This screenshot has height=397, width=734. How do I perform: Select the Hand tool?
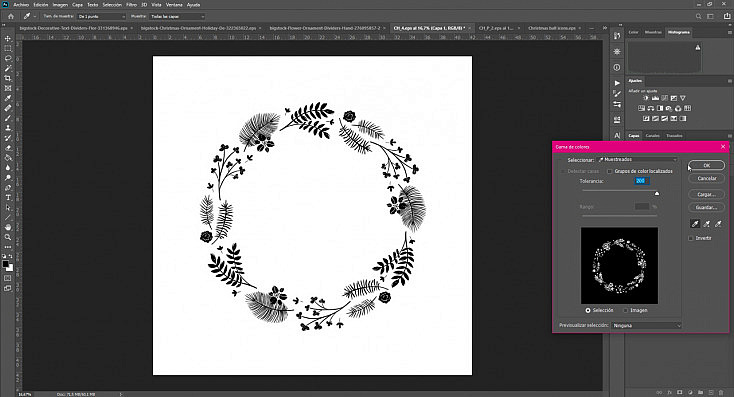point(8,227)
